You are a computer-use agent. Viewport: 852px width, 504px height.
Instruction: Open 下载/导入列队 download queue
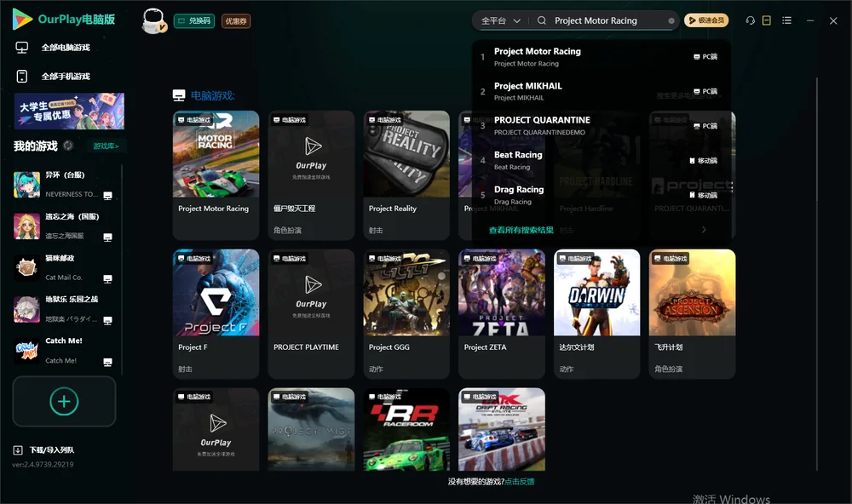(x=43, y=450)
